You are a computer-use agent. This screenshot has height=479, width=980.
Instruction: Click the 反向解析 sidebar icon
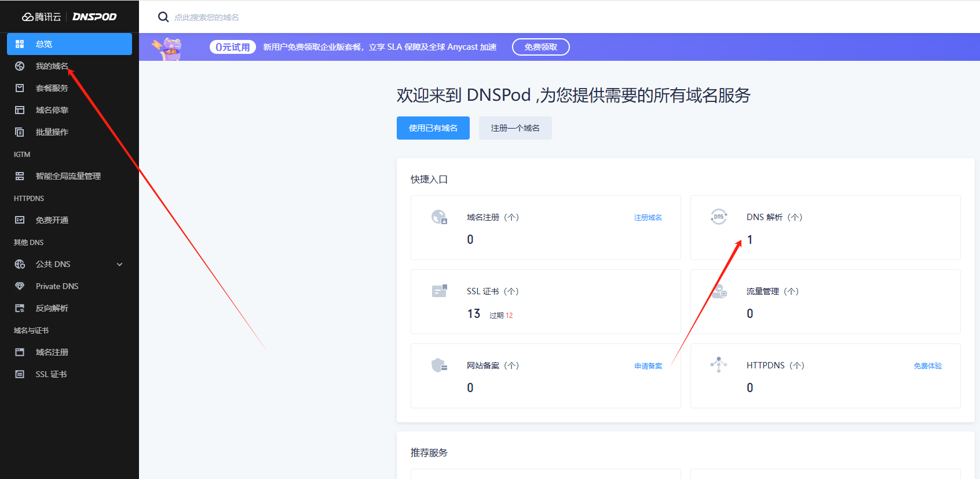(x=20, y=308)
